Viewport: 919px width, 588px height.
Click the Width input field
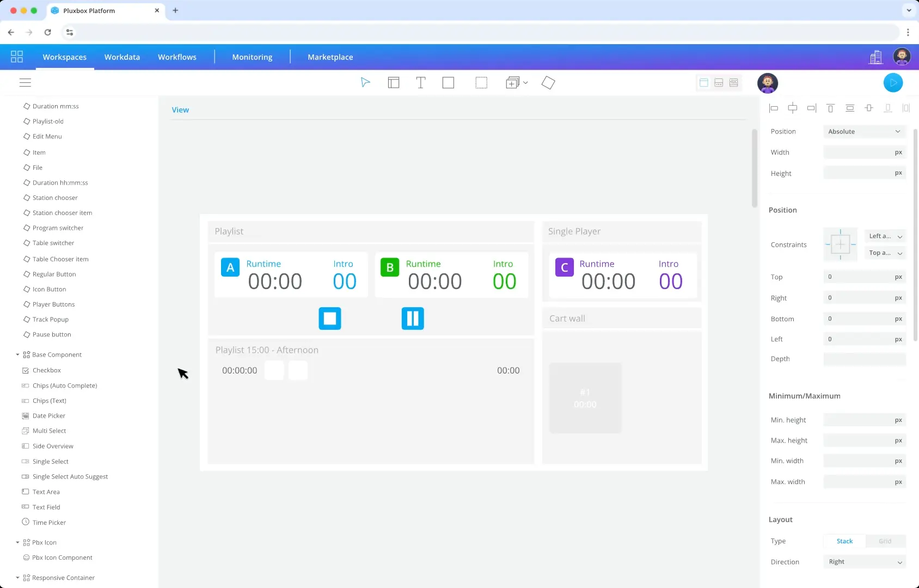tap(859, 152)
